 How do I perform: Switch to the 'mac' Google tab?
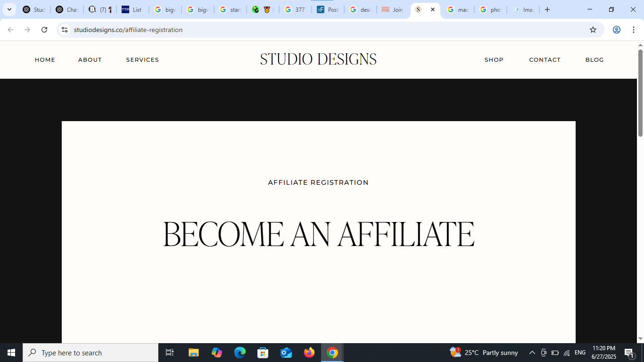coord(458,9)
